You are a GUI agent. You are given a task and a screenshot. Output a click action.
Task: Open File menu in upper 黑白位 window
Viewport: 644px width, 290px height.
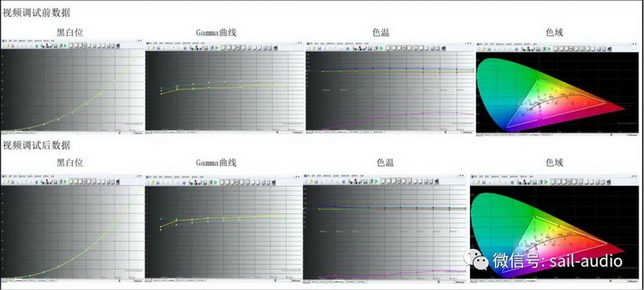tap(6, 41)
